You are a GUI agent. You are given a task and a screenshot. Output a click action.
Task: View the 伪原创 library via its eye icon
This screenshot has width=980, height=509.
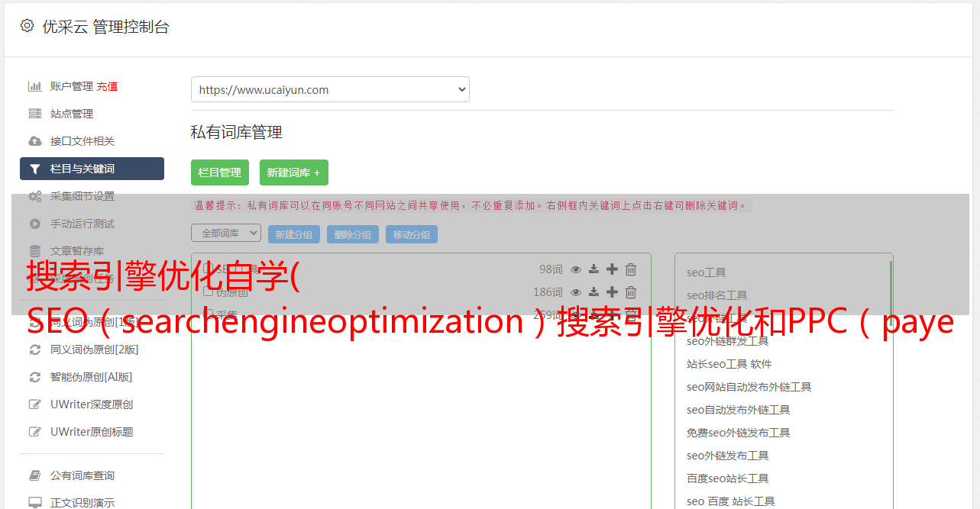[576, 292]
